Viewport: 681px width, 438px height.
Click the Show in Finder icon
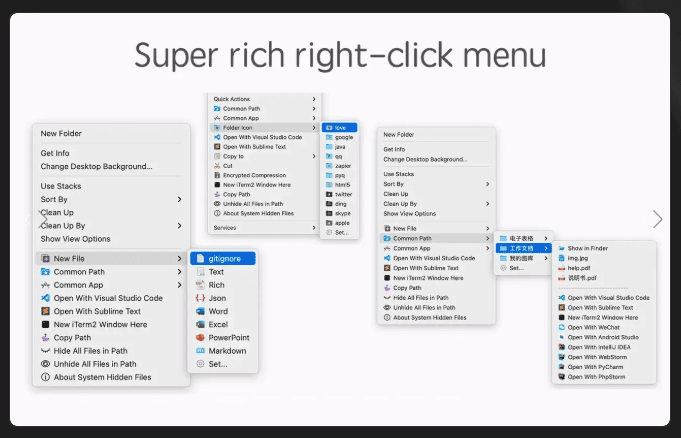(x=562, y=248)
